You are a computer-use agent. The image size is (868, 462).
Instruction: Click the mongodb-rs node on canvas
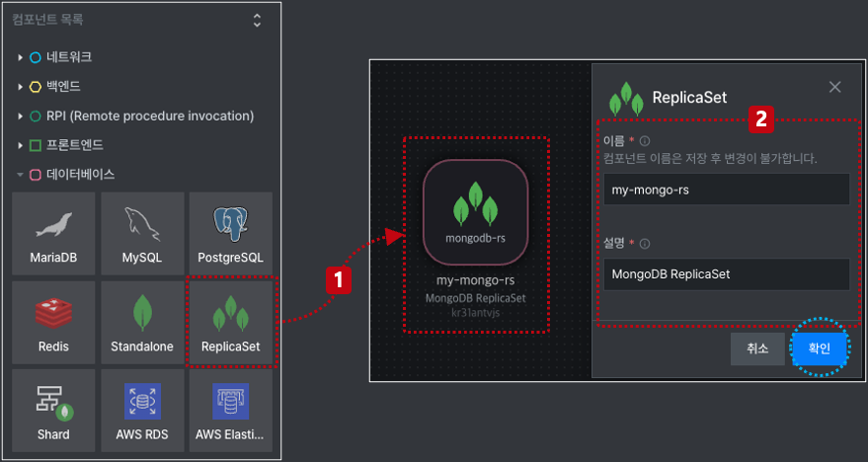point(476,212)
